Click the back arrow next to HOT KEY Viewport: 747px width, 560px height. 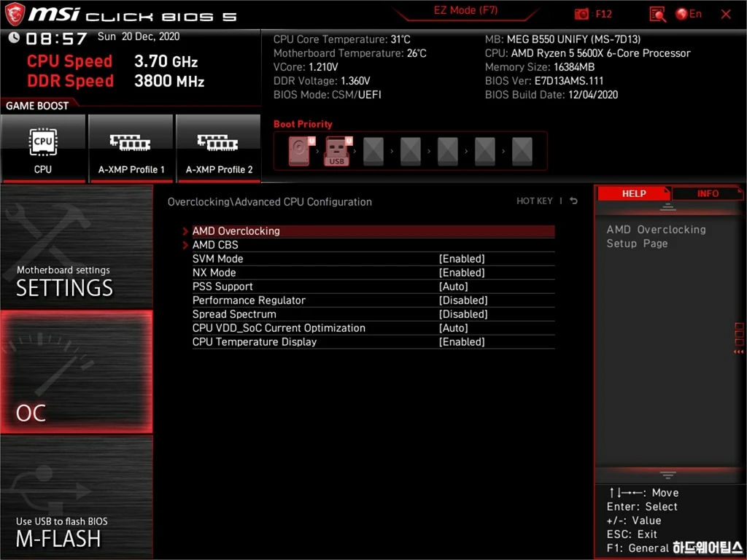[x=574, y=201]
